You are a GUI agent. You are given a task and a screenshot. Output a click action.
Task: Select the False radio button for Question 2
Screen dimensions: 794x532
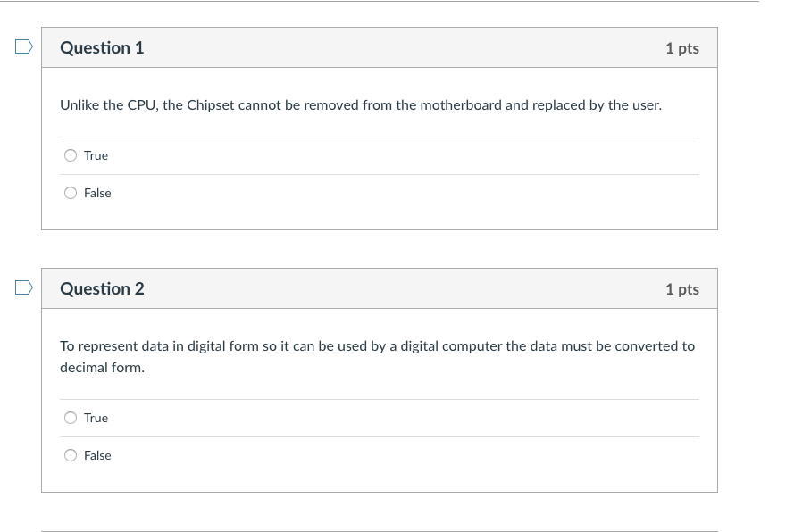(x=71, y=455)
